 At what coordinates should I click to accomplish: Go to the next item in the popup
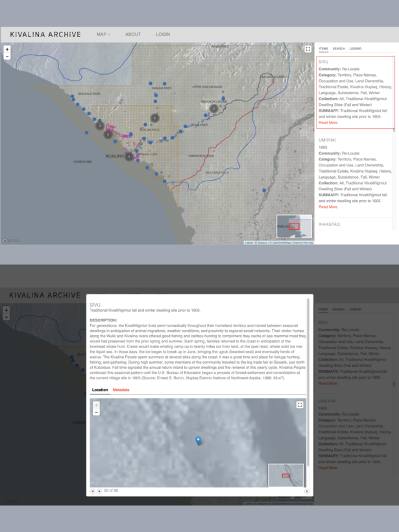click(99, 491)
